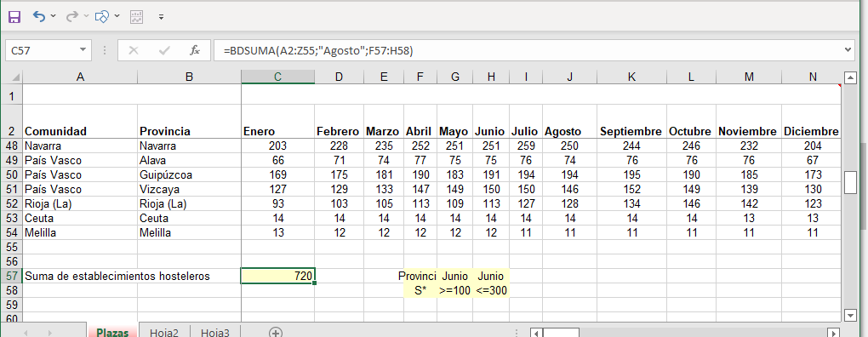868x337 pixels.
Task: Switch to the Hoja3 sheet tab
Action: [215, 332]
